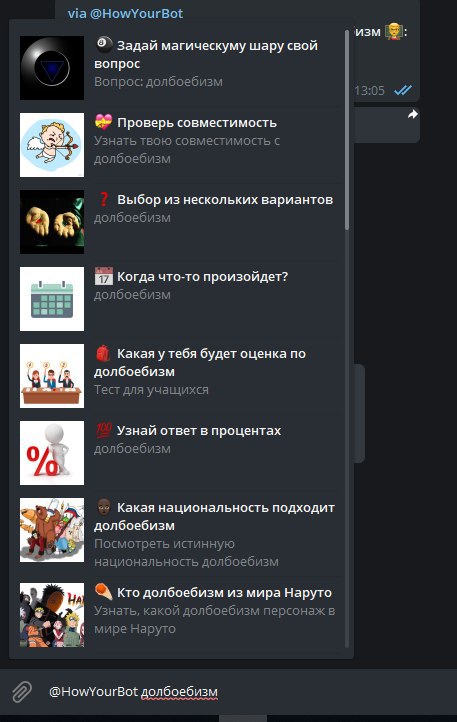The image size is (457, 722).
Task: Choose the red and blue pills image
Action: [x=52, y=222]
